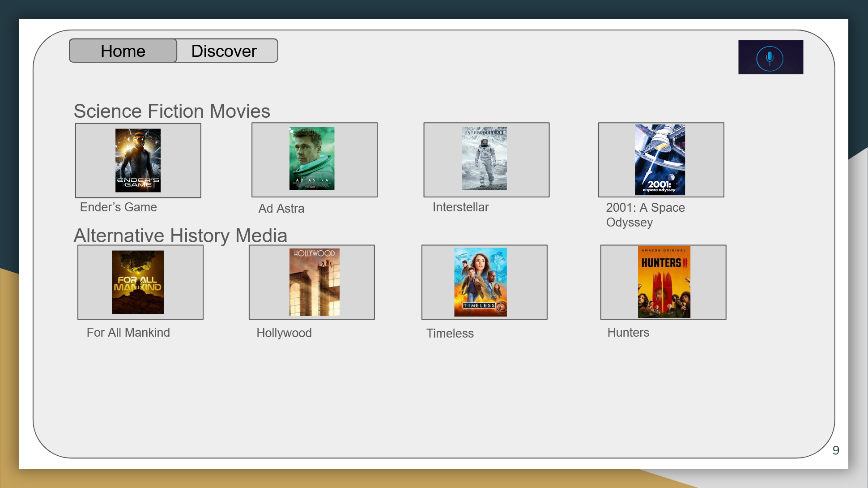868x488 pixels.
Task: Click the Ad Astra title label
Action: click(x=281, y=209)
